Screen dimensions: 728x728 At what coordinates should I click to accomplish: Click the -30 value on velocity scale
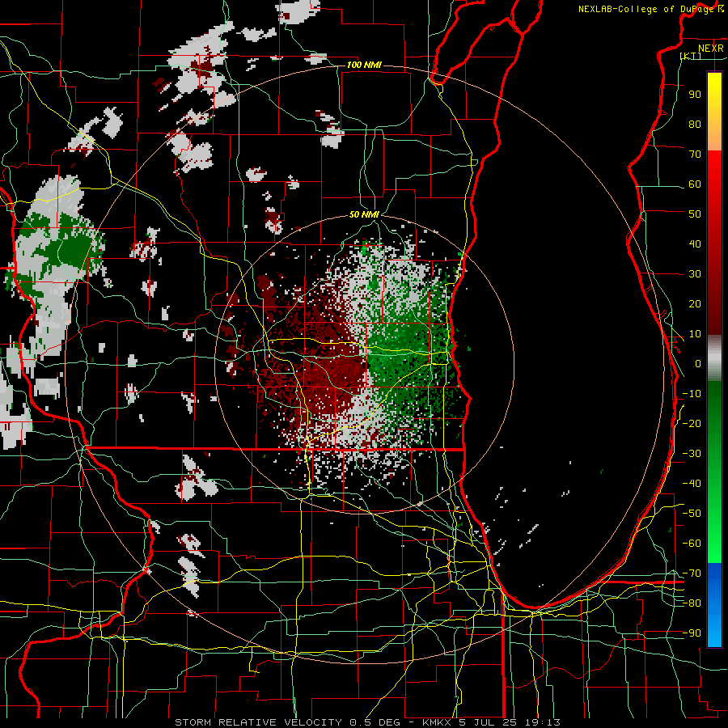[692, 454]
